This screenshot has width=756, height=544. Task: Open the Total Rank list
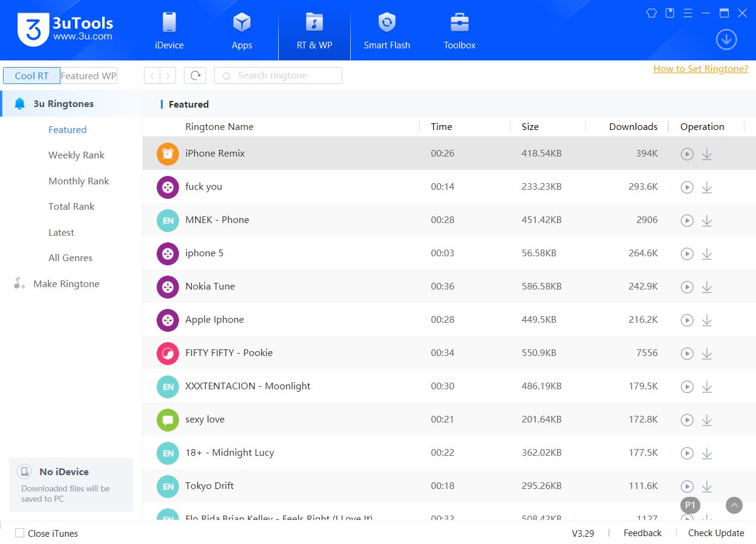[x=71, y=207]
